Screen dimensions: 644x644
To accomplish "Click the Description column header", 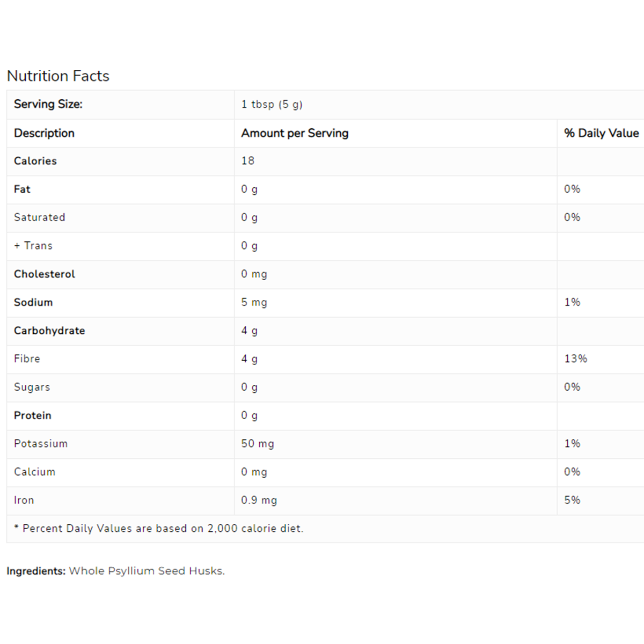I will (x=44, y=133).
